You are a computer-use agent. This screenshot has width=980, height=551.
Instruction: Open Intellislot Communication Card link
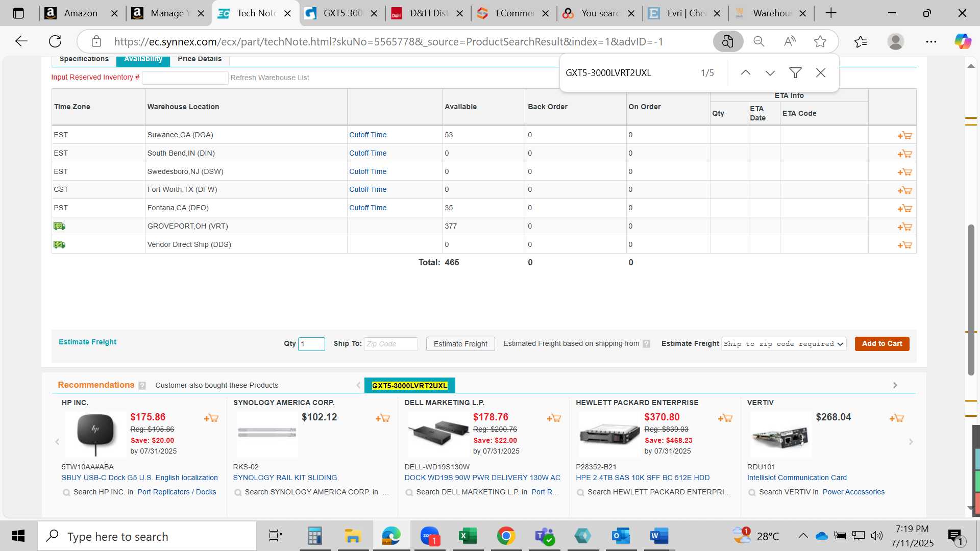pyautogui.click(x=797, y=478)
